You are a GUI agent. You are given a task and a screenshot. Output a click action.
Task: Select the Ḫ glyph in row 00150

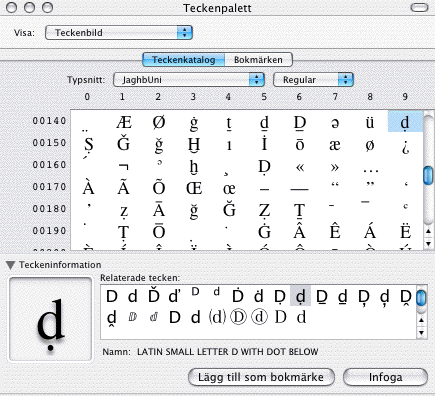pos(194,145)
